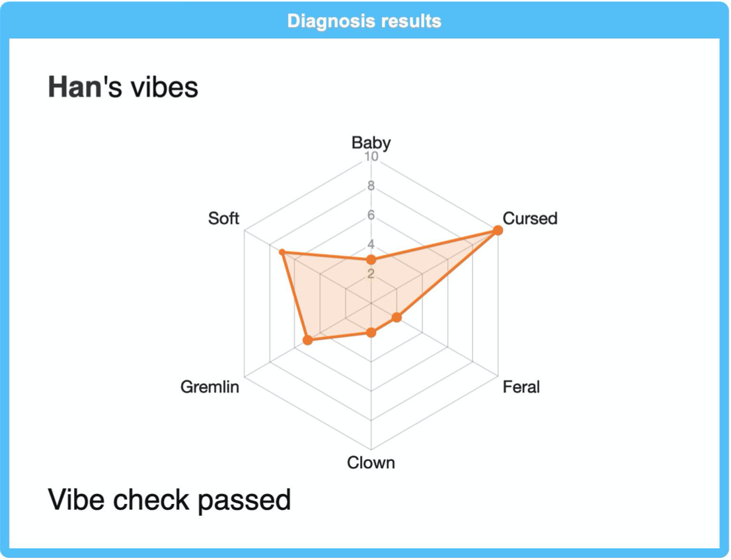731x560 pixels.
Task: Select the Feral axis label
Action: pyautogui.click(x=521, y=387)
